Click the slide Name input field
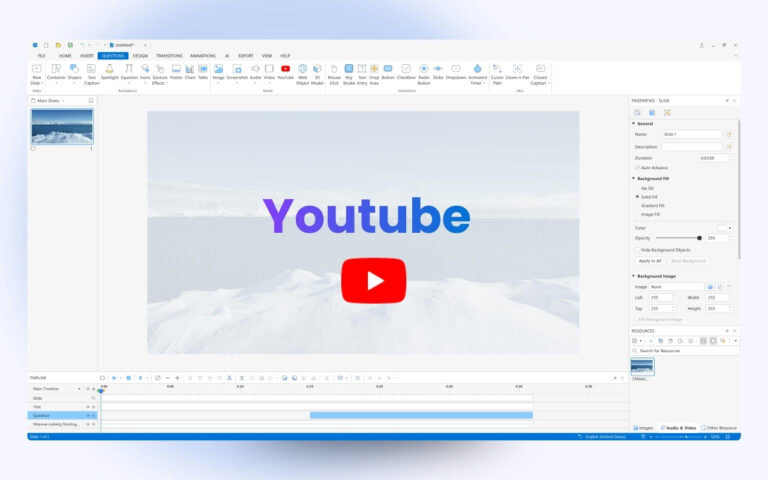This screenshot has width=768, height=480. point(692,134)
